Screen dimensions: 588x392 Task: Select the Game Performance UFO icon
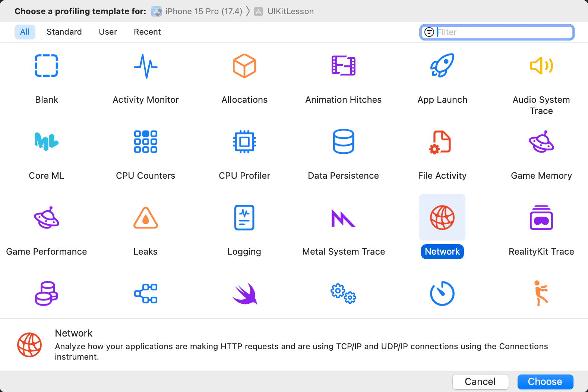click(47, 217)
